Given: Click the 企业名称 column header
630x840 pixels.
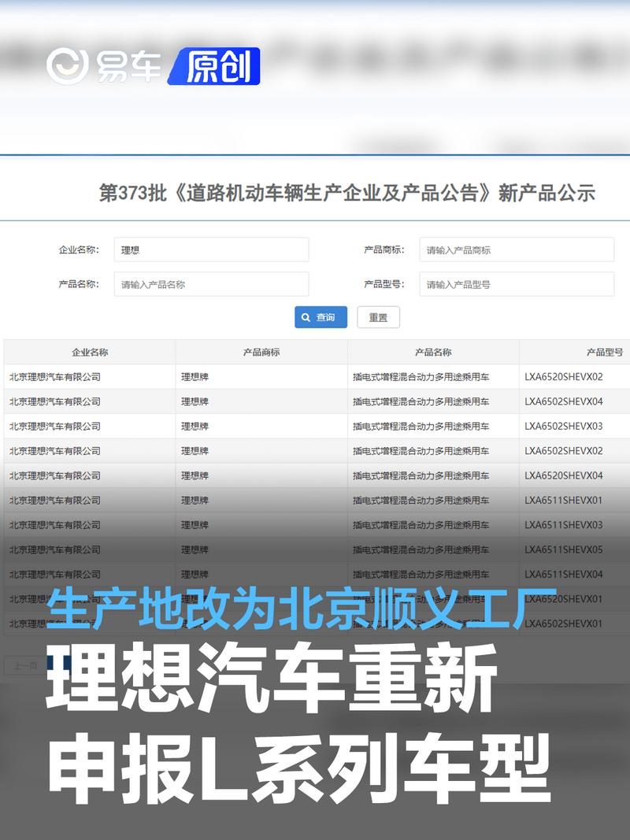Looking at the screenshot, I should [x=90, y=352].
